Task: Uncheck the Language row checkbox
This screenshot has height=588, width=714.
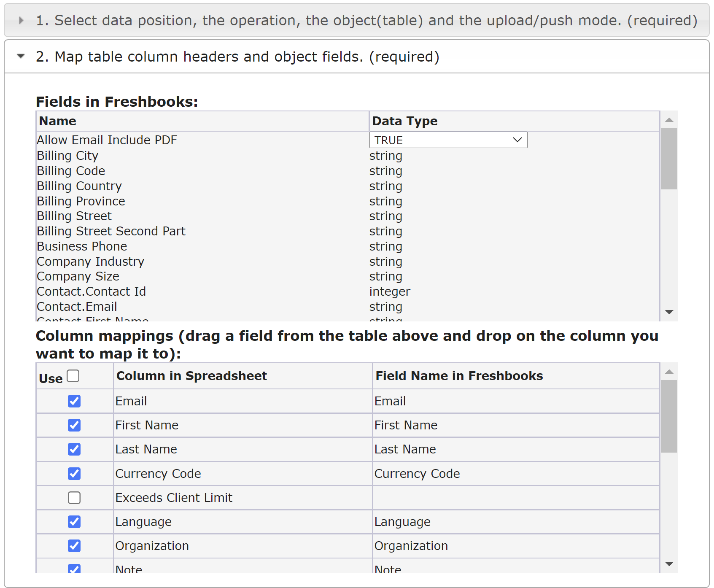Action: pos(74,522)
